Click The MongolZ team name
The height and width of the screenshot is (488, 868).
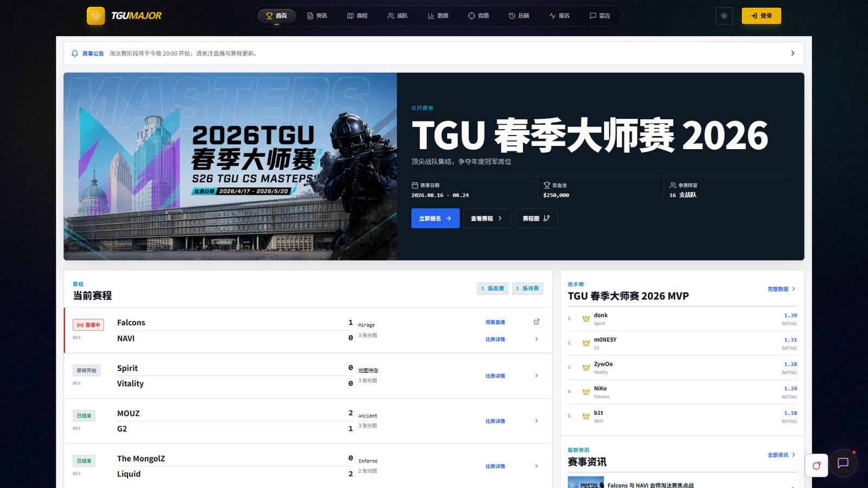click(141, 459)
